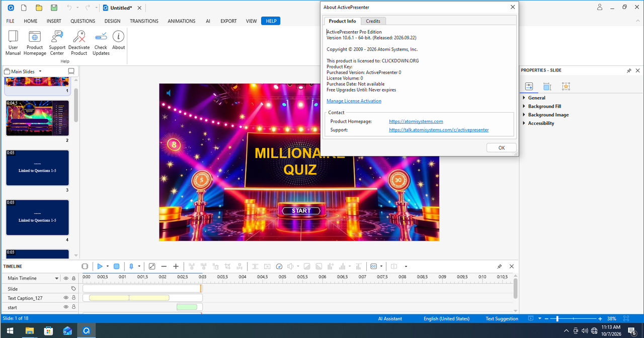Viewport: 644px width, 338px height.
Task: Hide the start track
Action: click(x=65, y=307)
